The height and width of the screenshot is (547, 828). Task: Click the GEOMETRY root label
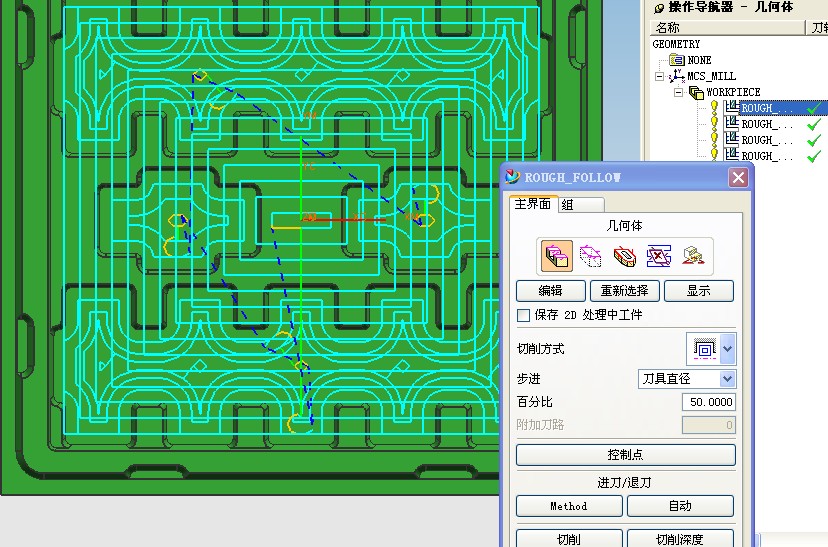point(676,44)
